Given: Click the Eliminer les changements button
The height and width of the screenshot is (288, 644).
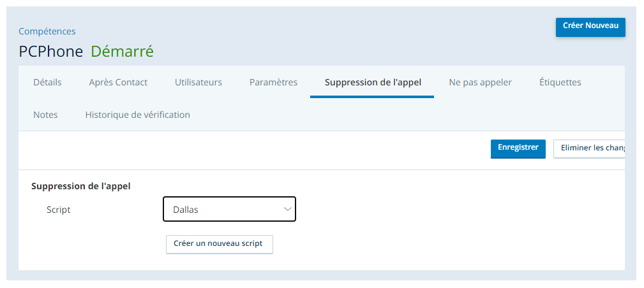Looking at the screenshot, I should (589, 148).
